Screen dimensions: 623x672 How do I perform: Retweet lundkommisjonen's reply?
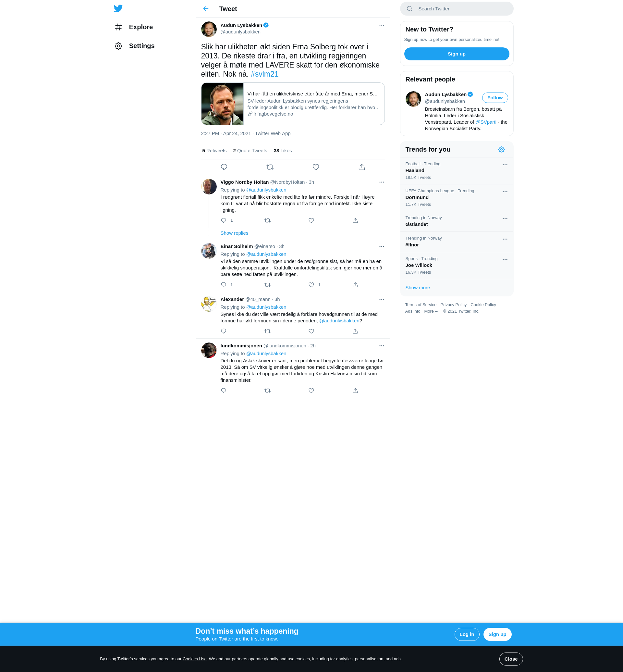click(267, 391)
